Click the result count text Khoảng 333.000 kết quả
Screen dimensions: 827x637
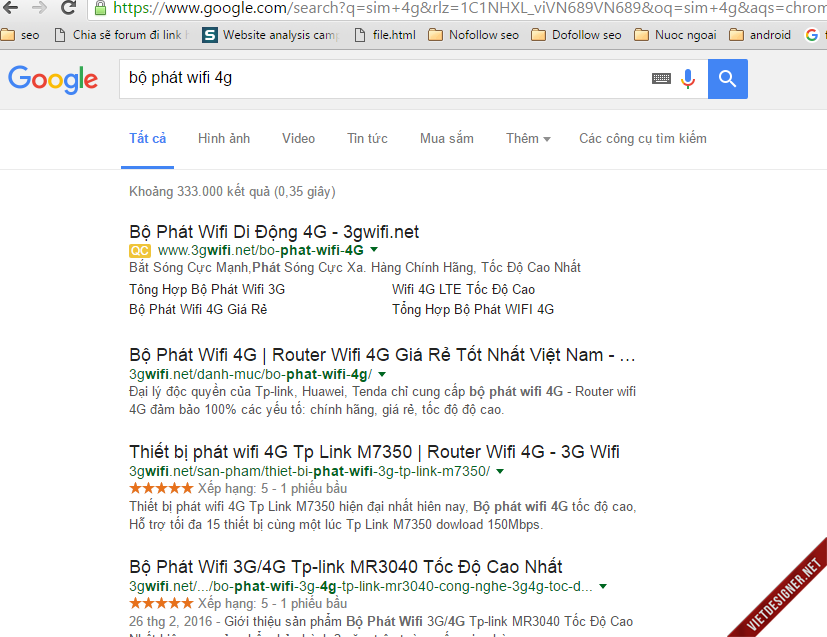pos(233,191)
